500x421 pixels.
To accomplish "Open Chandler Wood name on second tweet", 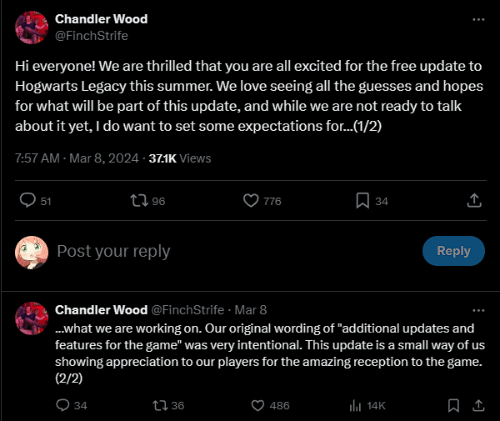I will point(101,310).
